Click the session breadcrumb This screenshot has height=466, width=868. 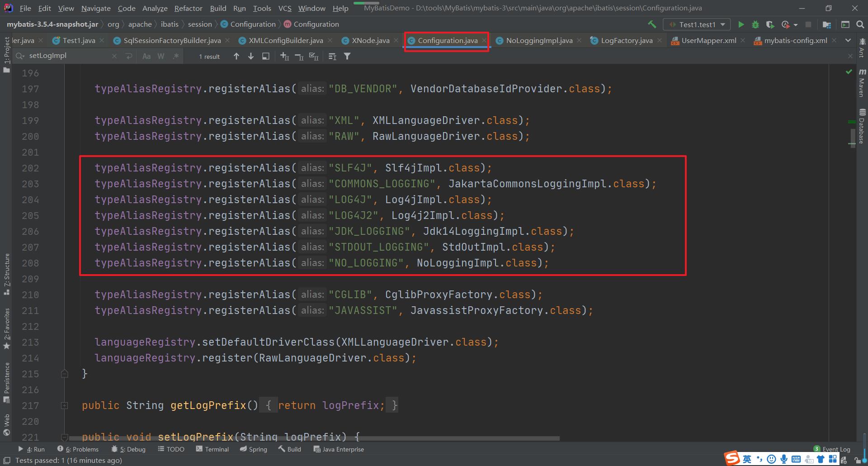pos(200,24)
